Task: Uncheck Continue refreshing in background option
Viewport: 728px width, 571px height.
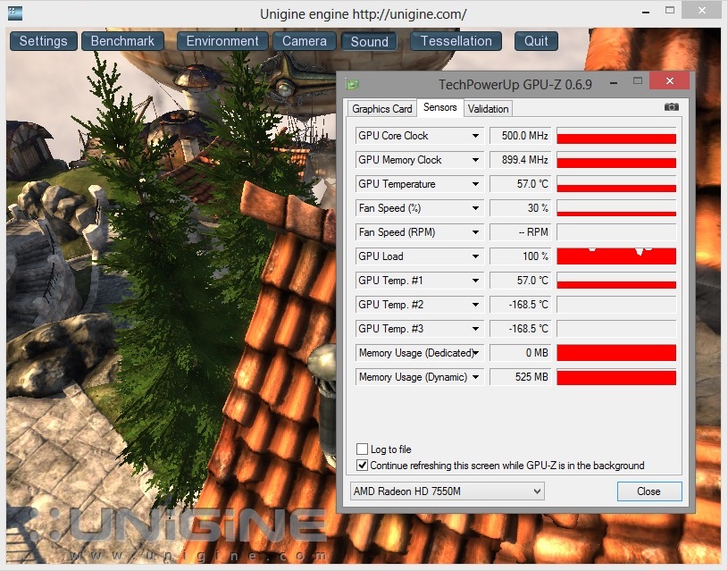Action: (362, 465)
